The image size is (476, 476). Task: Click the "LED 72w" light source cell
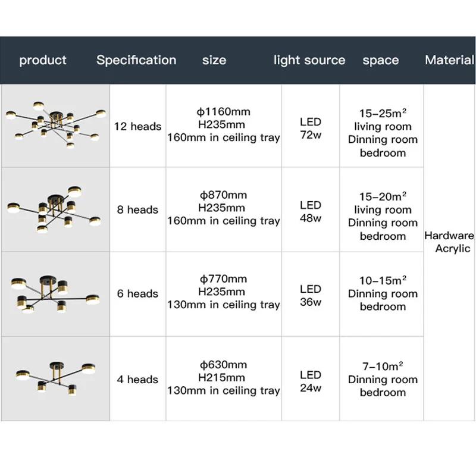point(311,128)
